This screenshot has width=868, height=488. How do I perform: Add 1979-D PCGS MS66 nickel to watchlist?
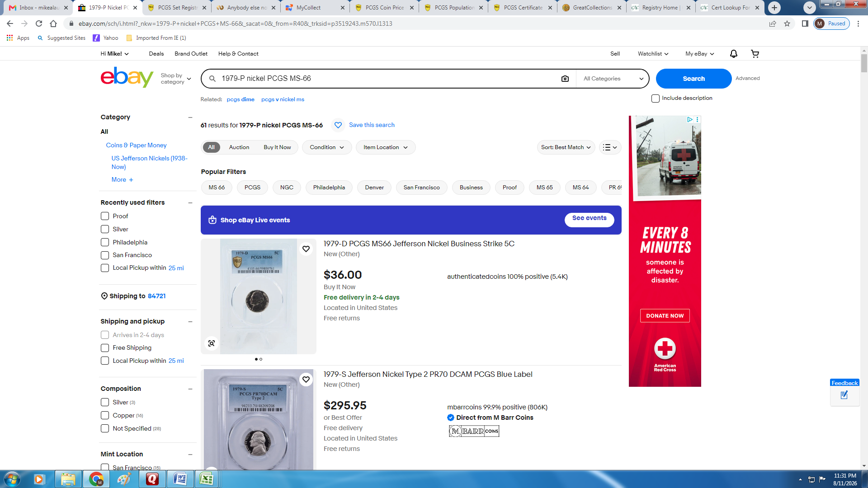(306, 249)
